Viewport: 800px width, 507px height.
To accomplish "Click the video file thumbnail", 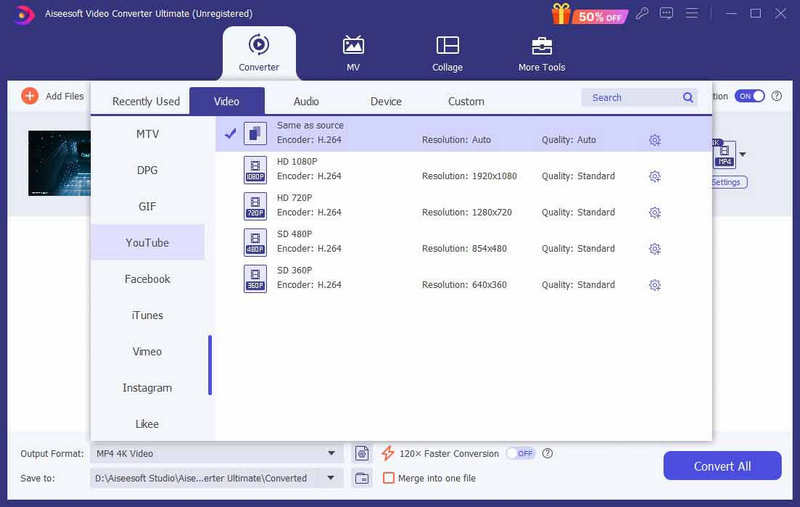I will 59,163.
